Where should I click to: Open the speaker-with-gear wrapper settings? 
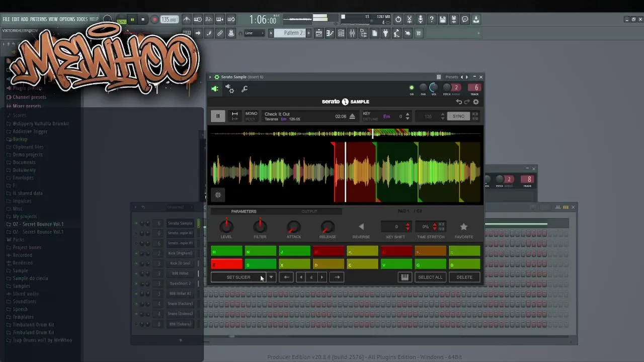coord(229,89)
